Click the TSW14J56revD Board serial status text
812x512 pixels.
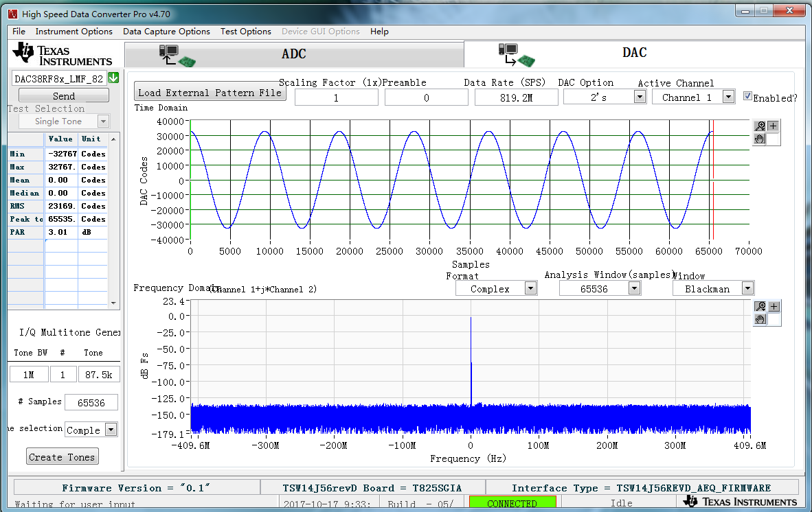pos(372,488)
